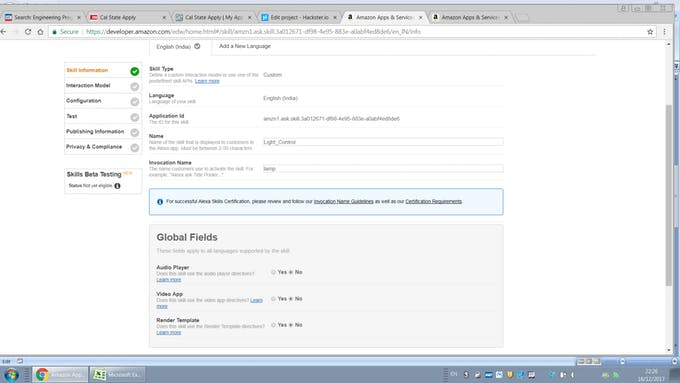Open the Learn more link under Render Template
Image resolution: width=680 pixels, height=383 pixels.
[169, 333]
